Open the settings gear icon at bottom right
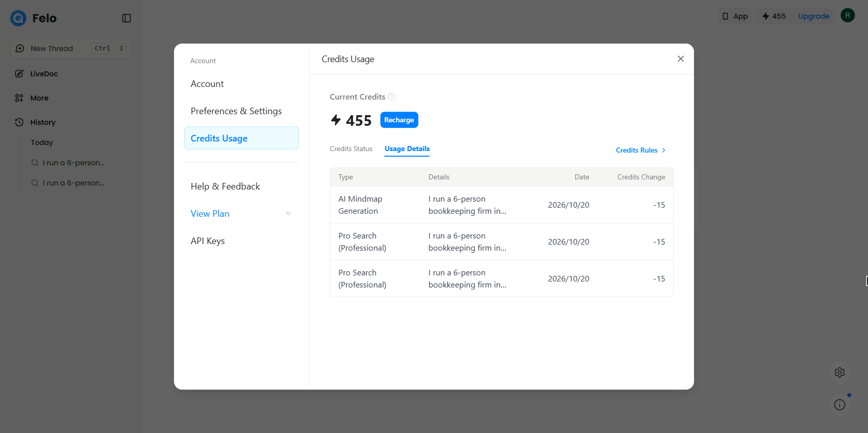The image size is (868, 433). coord(840,372)
